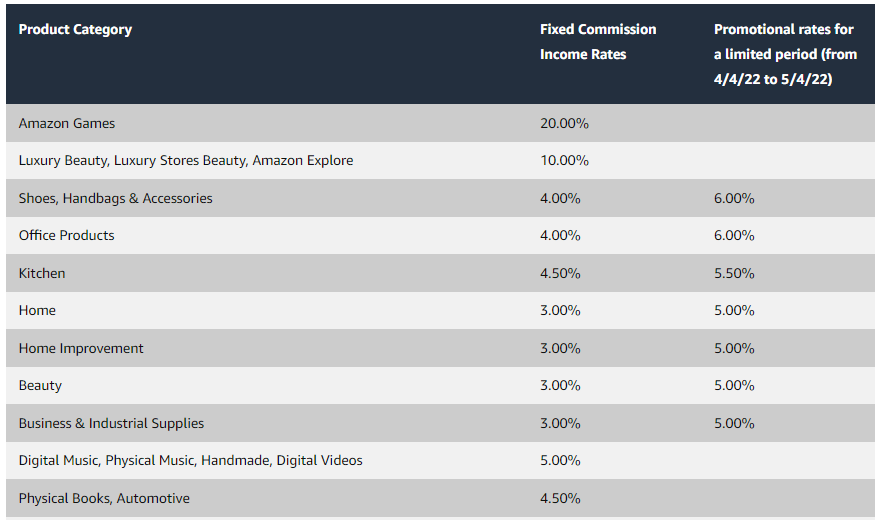Select Shoes, Handbags & Accessories category
This screenshot has height=520, width=881.
115,198
